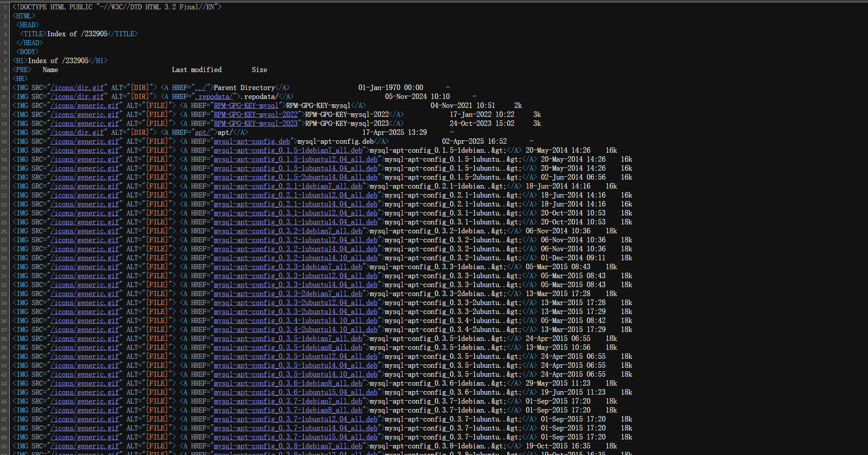
Task: Open mysql-apt-config_0.3.5-1ubuntu12.04_all.deb link
Action: [296, 356]
